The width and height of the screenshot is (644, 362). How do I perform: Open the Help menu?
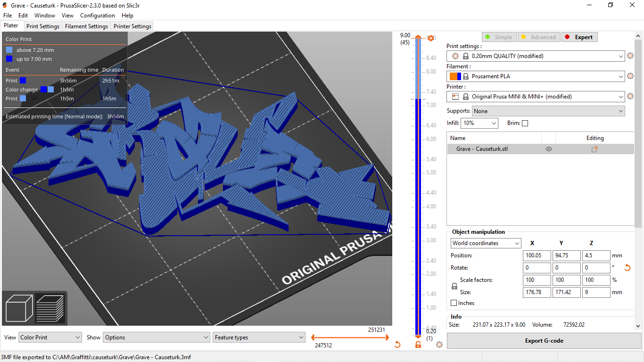[x=127, y=16]
